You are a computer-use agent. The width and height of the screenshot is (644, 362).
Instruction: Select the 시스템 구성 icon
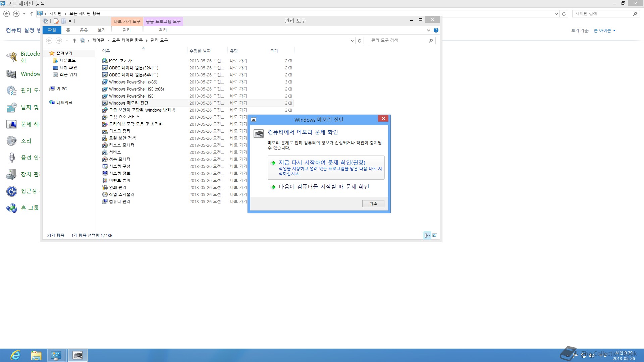click(105, 166)
